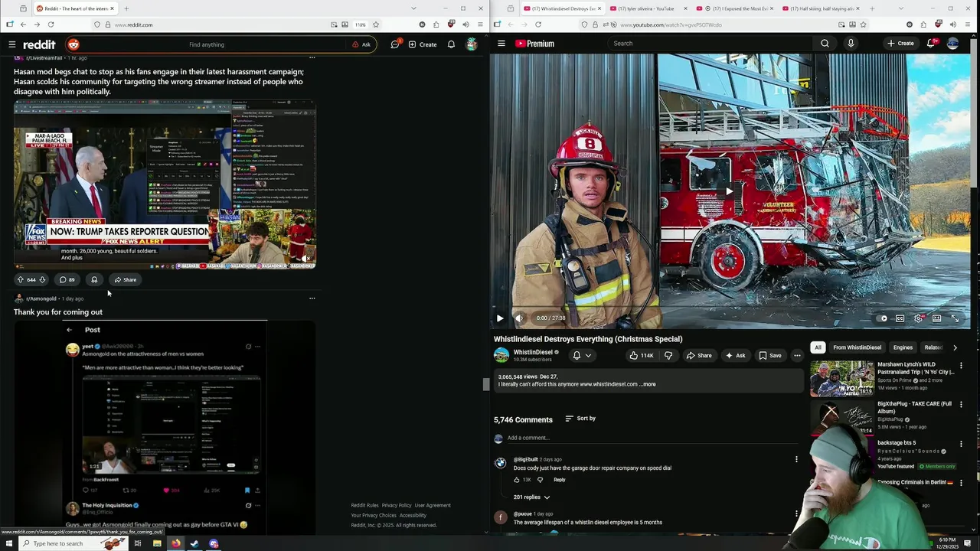Image resolution: width=980 pixels, height=551 pixels.
Task: Reload the Reddit browser page
Action: [51, 24]
